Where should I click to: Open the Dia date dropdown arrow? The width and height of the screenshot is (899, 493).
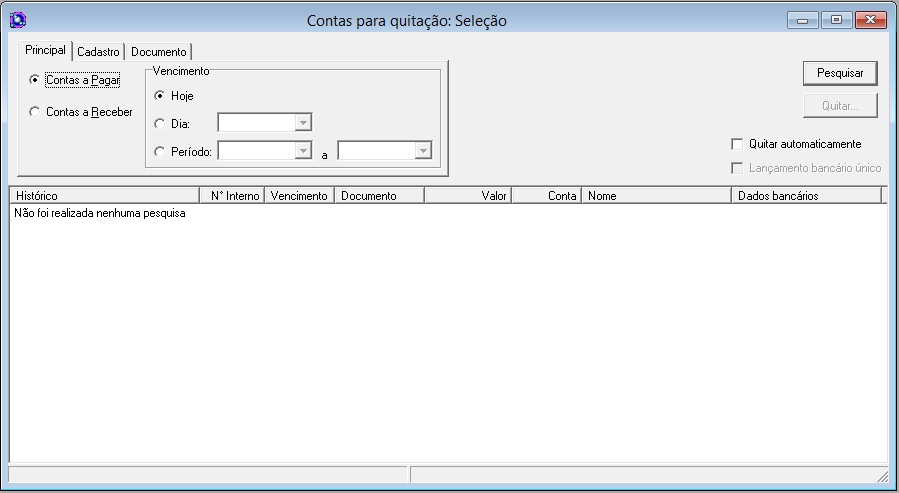click(303, 123)
